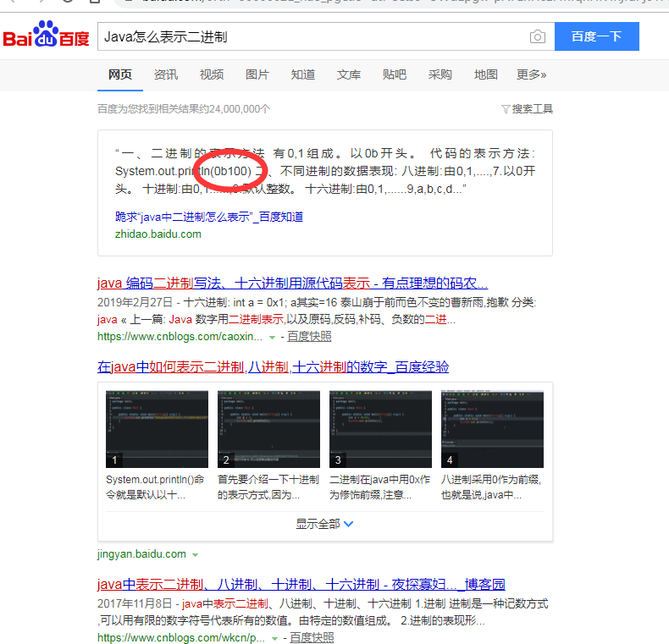This screenshot has height=644, width=669.
Task: Click the jingyan.baidu.com URL
Action: 141,554
